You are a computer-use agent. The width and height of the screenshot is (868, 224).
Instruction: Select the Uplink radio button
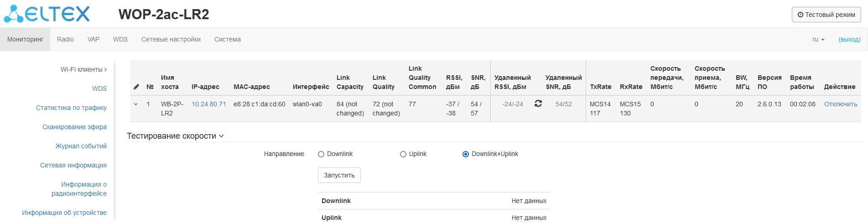pyautogui.click(x=403, y=154)
